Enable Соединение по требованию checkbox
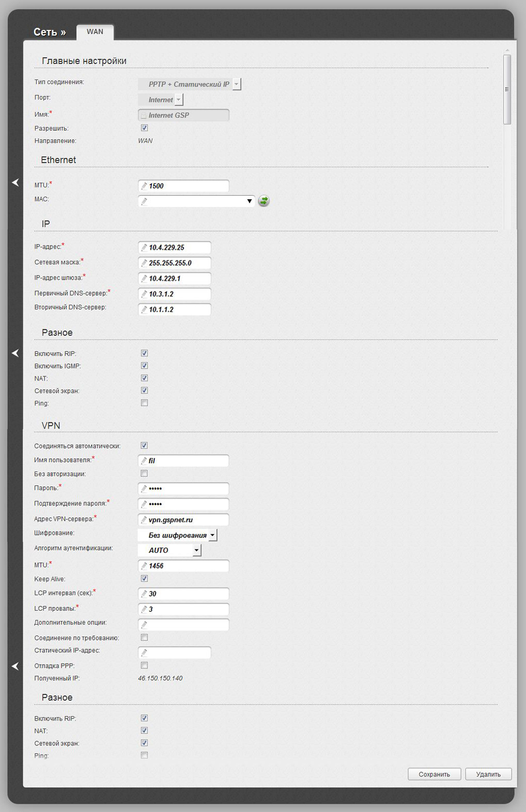Screen dimensions: 526x812 click(x=144, y=638)
